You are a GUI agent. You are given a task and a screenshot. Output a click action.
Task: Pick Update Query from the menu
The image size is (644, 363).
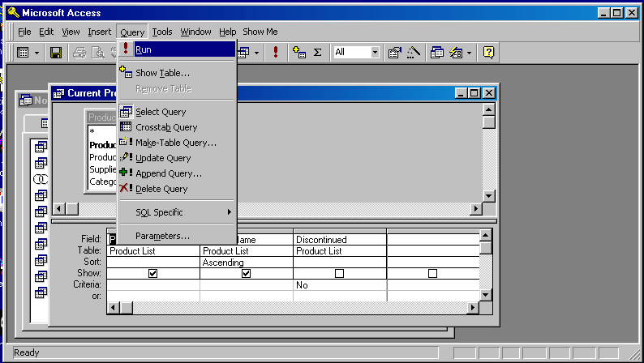coord(177,158)
